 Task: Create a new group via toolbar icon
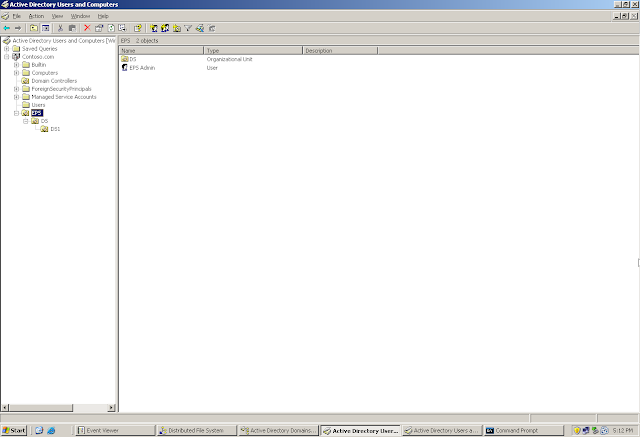(165, 28)
